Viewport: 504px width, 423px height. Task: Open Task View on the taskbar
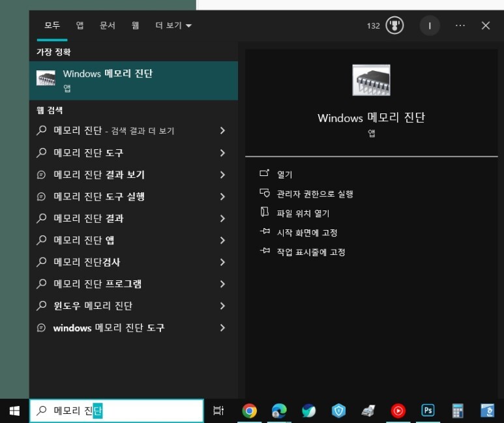(218, 411)
